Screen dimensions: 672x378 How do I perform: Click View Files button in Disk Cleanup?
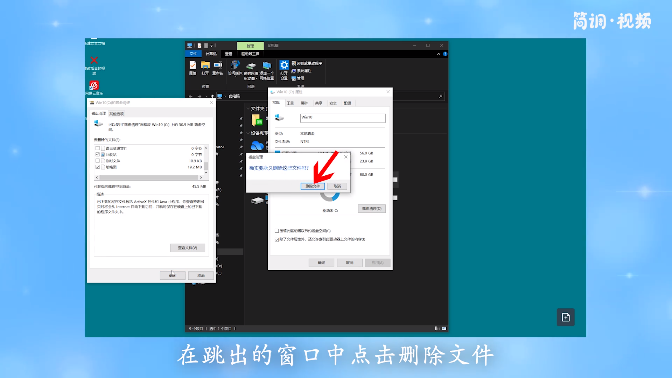click(187, 248)
